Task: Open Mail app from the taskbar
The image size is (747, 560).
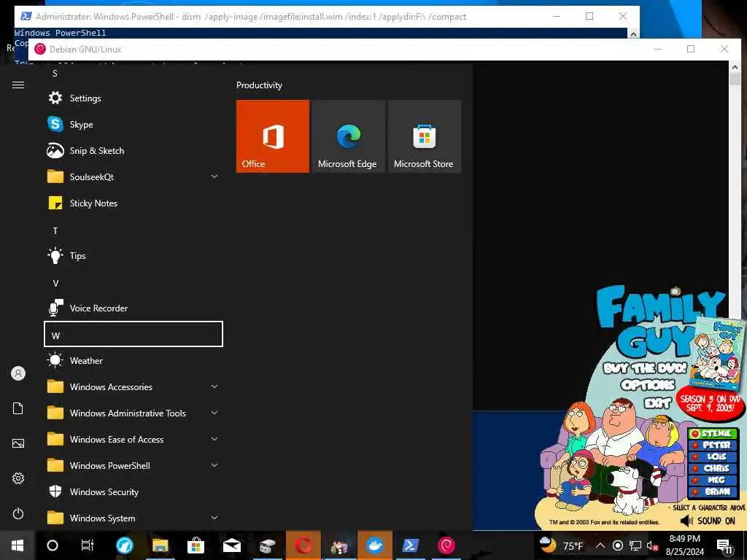Action: coord(231,545)
